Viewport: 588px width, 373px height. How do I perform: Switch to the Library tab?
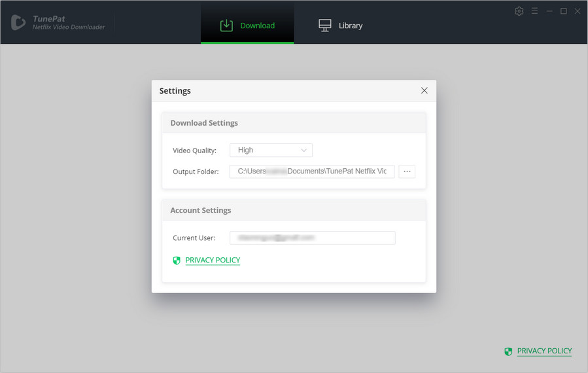click(x=341, y=25)
